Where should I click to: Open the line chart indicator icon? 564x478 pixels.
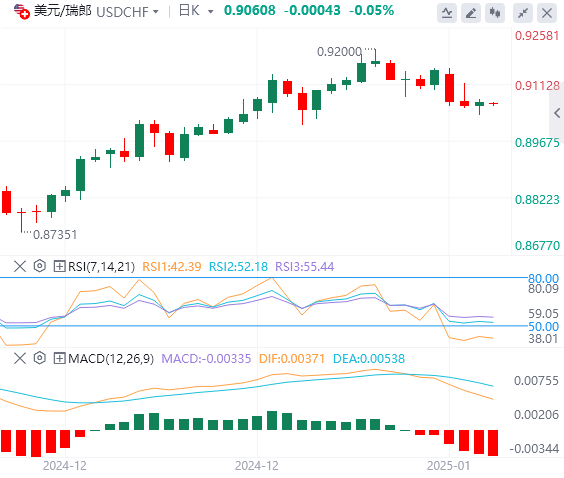click(447, 14)
